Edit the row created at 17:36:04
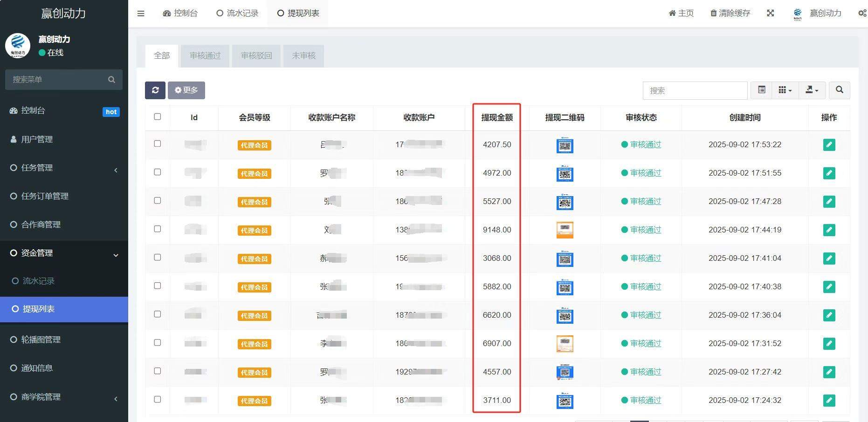The height and width of the screenshot is (422, 868). (829, 315)
